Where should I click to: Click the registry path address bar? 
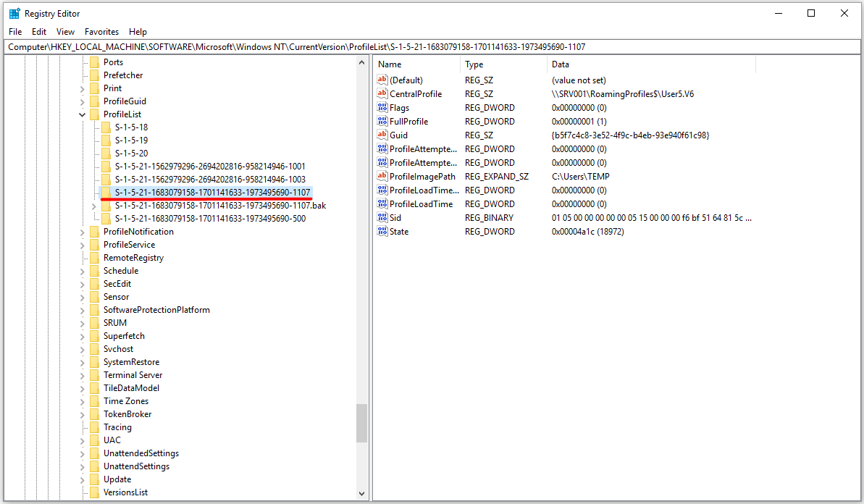click(x=432, y=47)
